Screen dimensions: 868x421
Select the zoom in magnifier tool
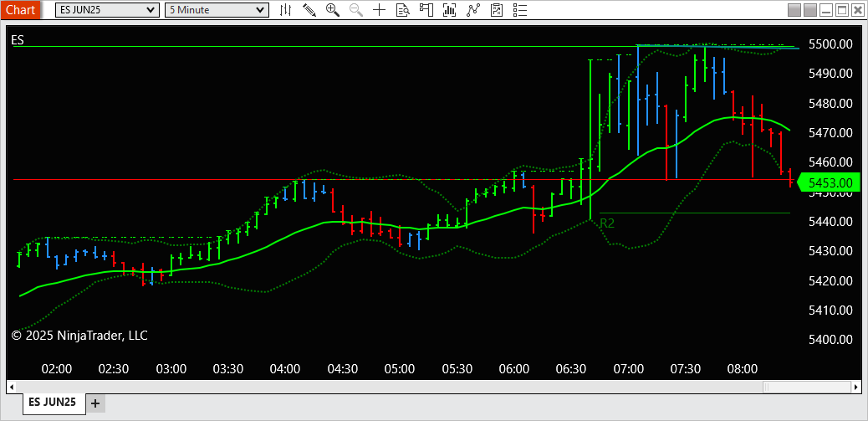(x=333, y=9)
